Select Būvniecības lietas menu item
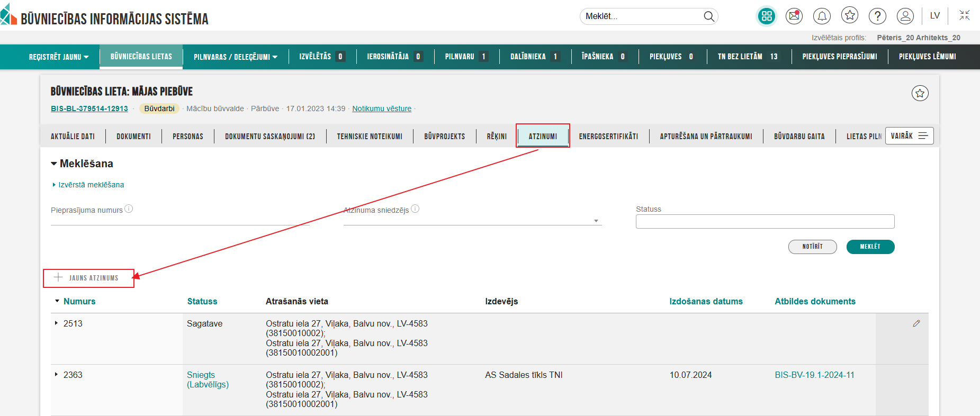 [141, 57]
